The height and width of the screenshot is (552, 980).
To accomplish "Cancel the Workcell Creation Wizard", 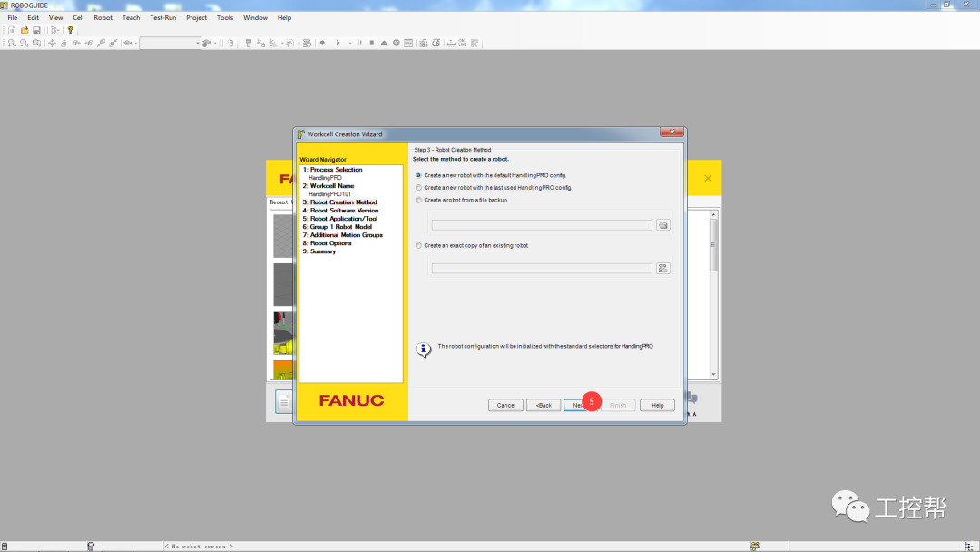I will (x=505, y=405).
